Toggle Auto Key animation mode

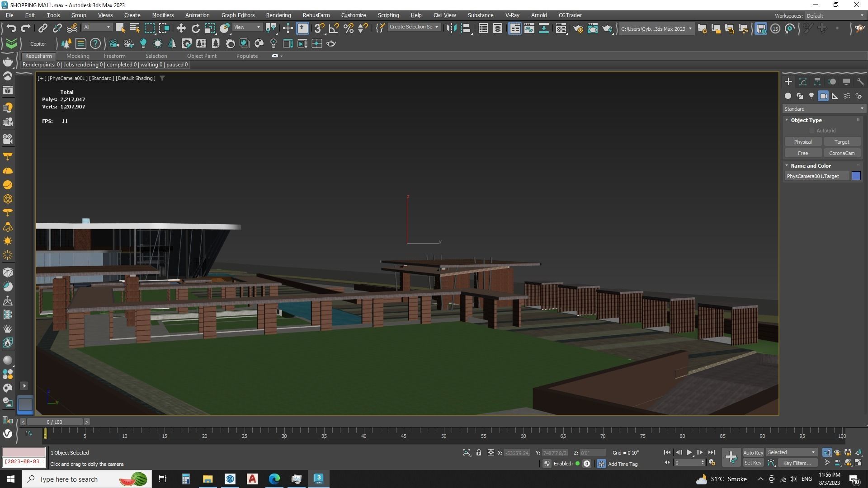[753, 452]
